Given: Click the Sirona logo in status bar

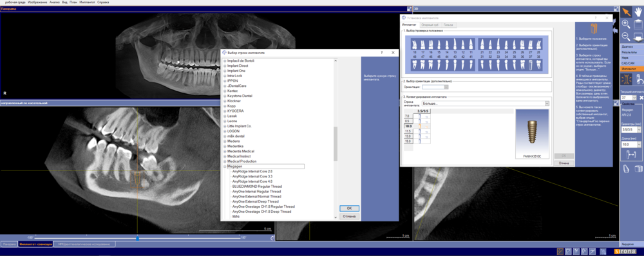Looking at the screenshot, I should [625, 251].
